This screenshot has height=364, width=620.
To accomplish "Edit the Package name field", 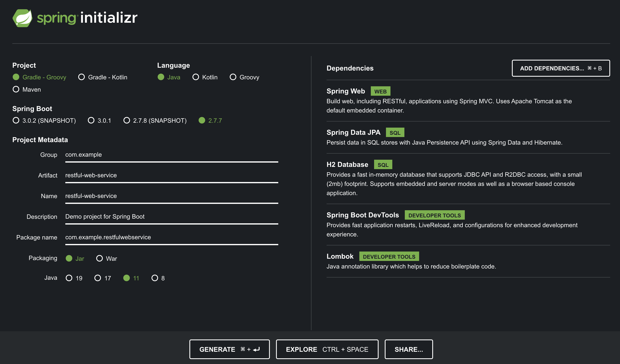I will click(172, 237).
